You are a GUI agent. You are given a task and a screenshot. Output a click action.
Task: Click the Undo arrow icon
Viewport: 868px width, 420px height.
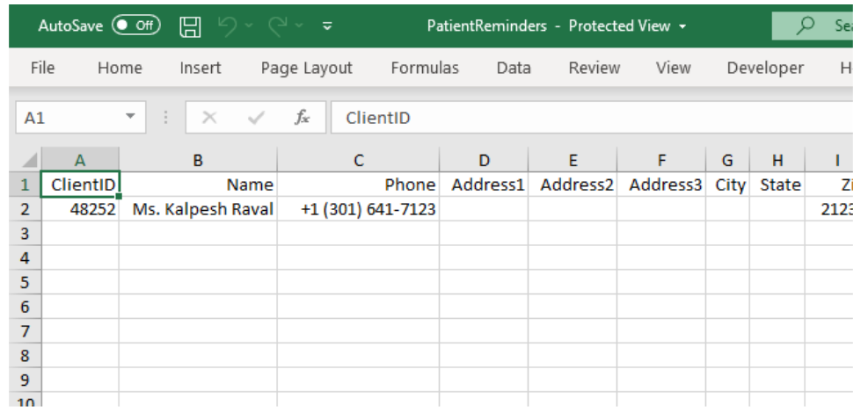pos(228,26)
